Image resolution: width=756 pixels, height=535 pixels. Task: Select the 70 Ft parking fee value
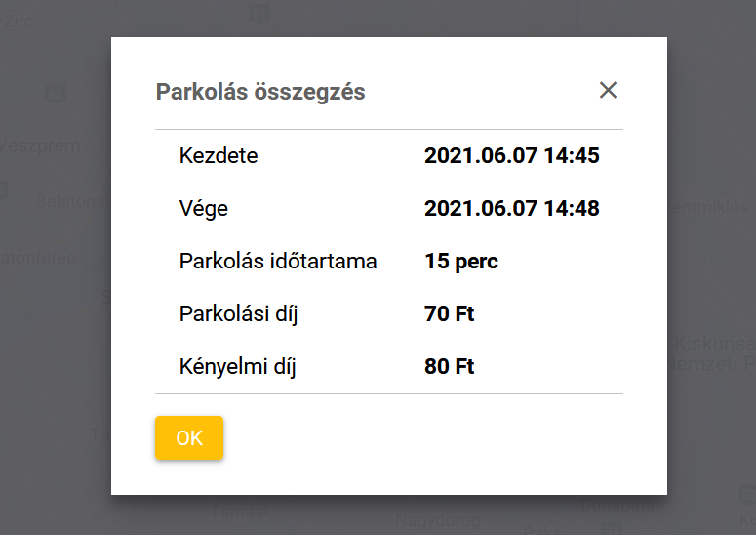coord(450,313)
